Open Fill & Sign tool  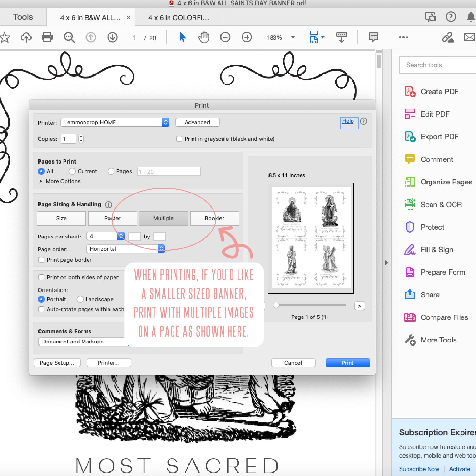(429, 250)
